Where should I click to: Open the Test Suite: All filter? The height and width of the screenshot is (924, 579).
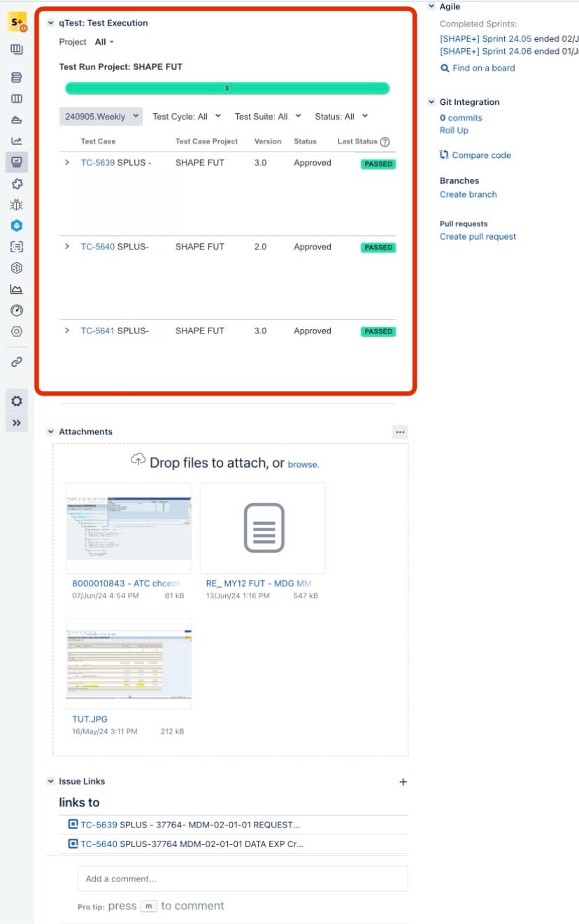coord(269,117)
